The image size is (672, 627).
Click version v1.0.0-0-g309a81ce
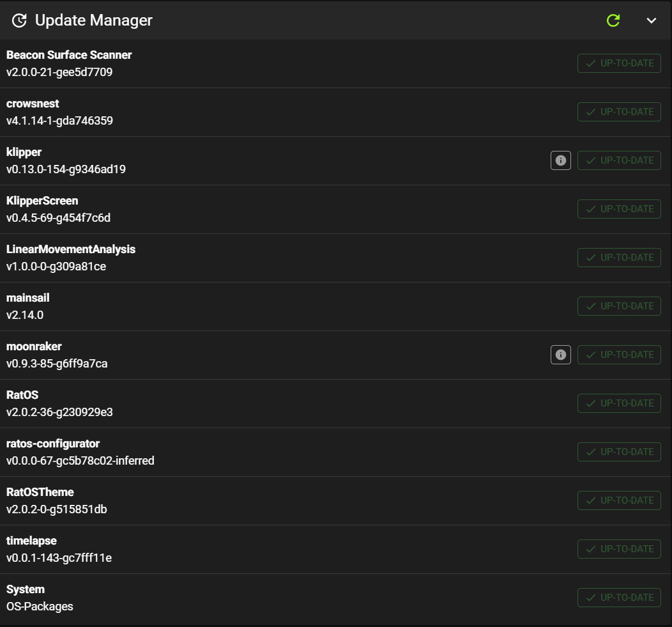(56, 267)
